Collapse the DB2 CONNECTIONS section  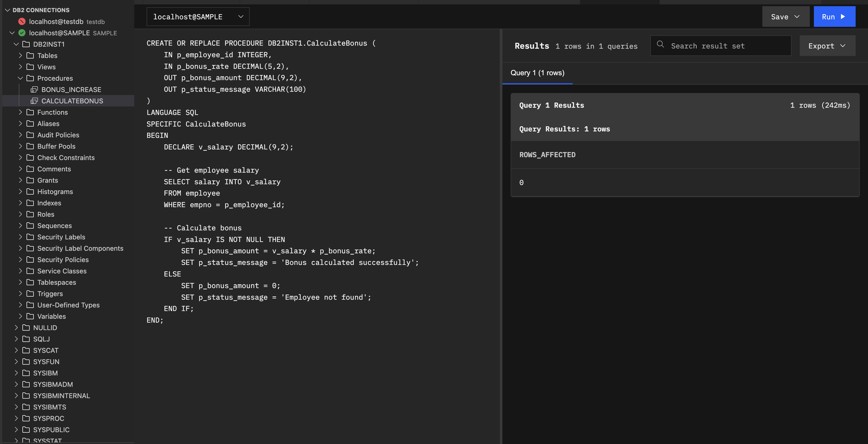pyautogui.click(x=7, y=10)
